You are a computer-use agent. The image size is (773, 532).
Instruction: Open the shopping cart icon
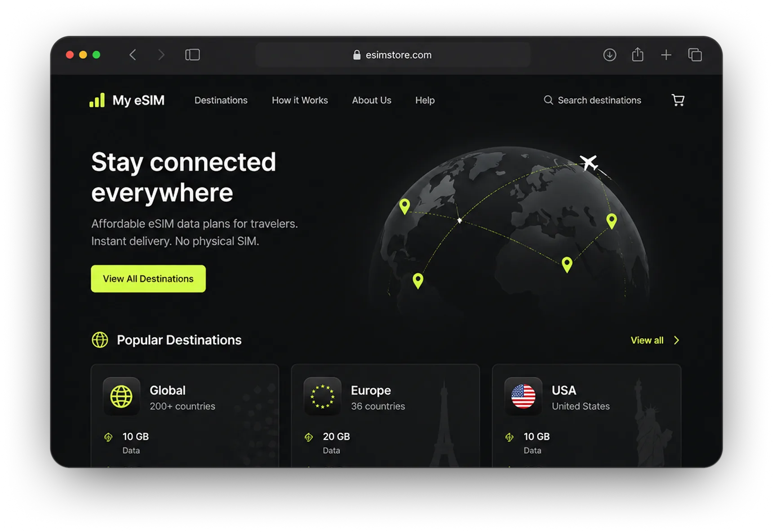678,100
